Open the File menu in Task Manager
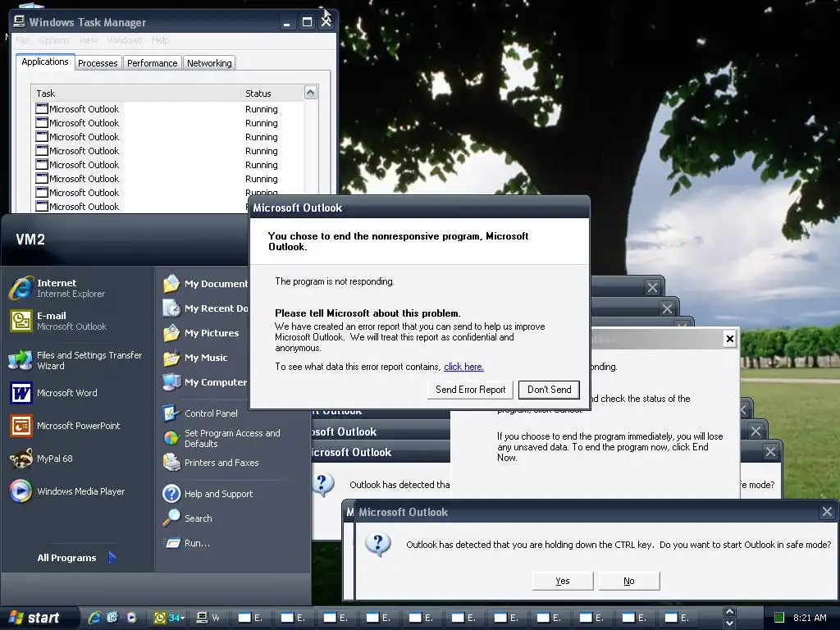The width and height of the screenshot is (840, 630). 22,40
